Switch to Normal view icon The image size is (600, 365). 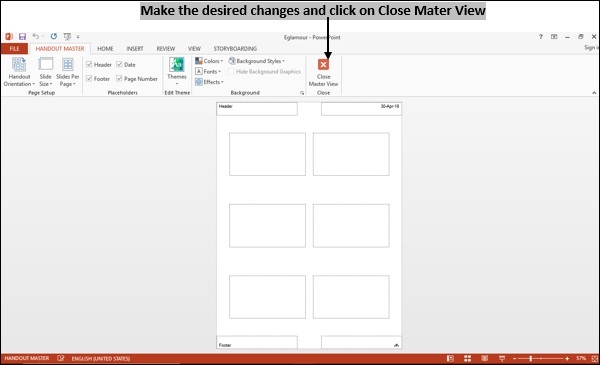(x=450, y=358)
